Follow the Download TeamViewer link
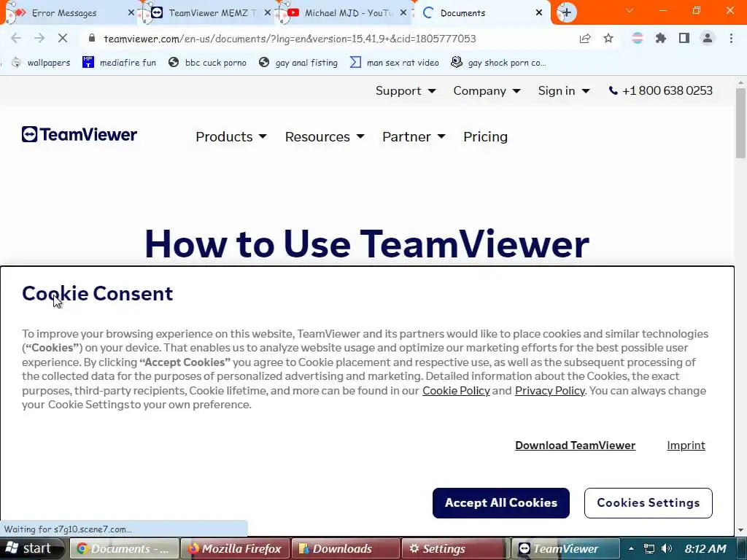 (575, 446)
